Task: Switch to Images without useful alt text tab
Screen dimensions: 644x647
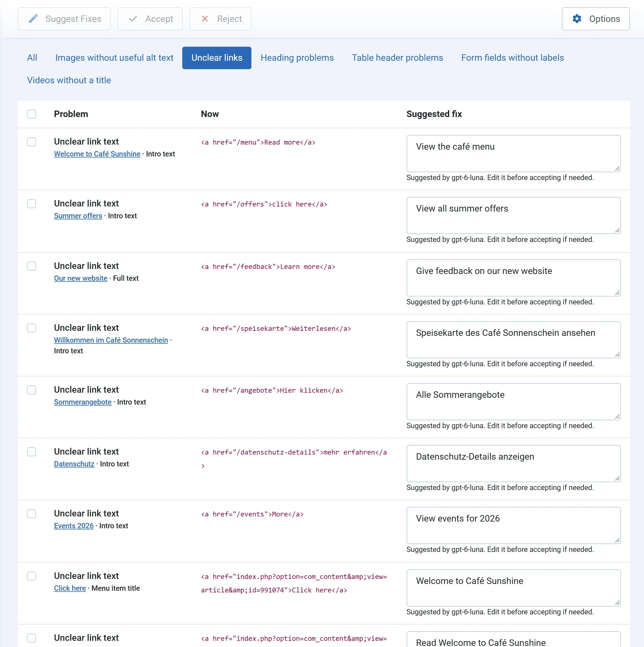Action: (x=114, y=58)
